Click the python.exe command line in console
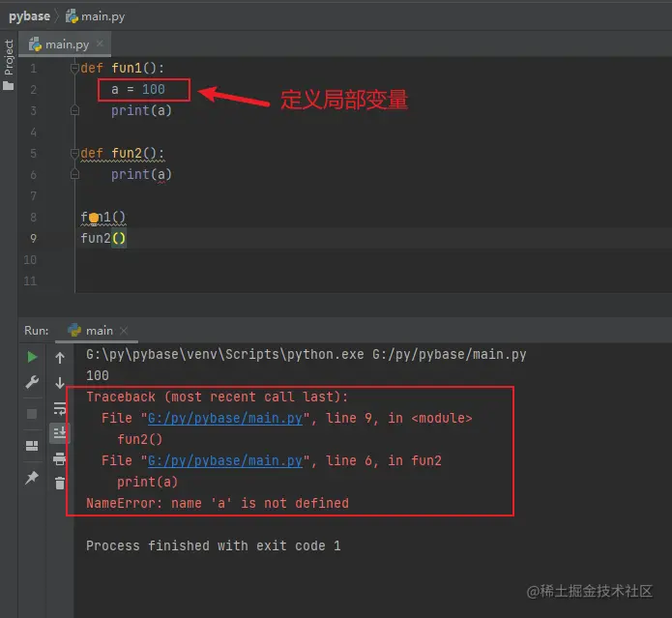Screen dimensions: 672x618 pyautogui.click(x=306, y=354)
